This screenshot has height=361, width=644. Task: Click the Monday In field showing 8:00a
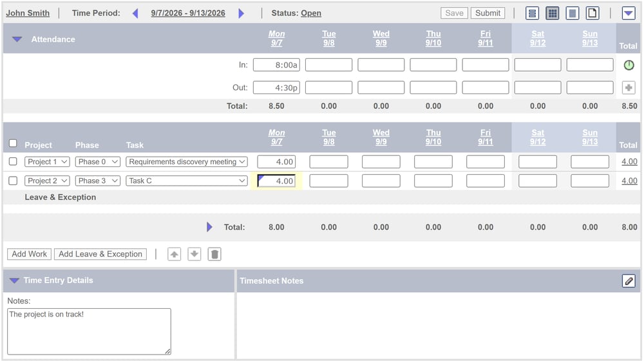coord(276,65)
